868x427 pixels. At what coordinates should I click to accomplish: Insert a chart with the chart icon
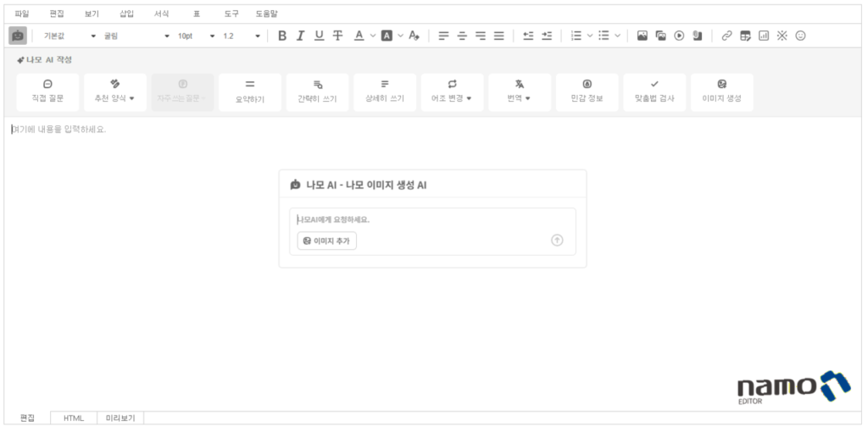click(x=764, y=36)
